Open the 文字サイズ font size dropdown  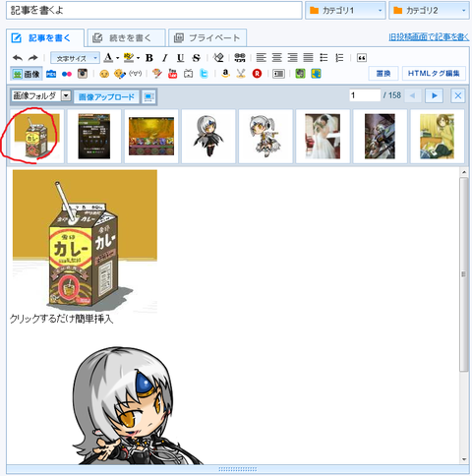[76, 58]
